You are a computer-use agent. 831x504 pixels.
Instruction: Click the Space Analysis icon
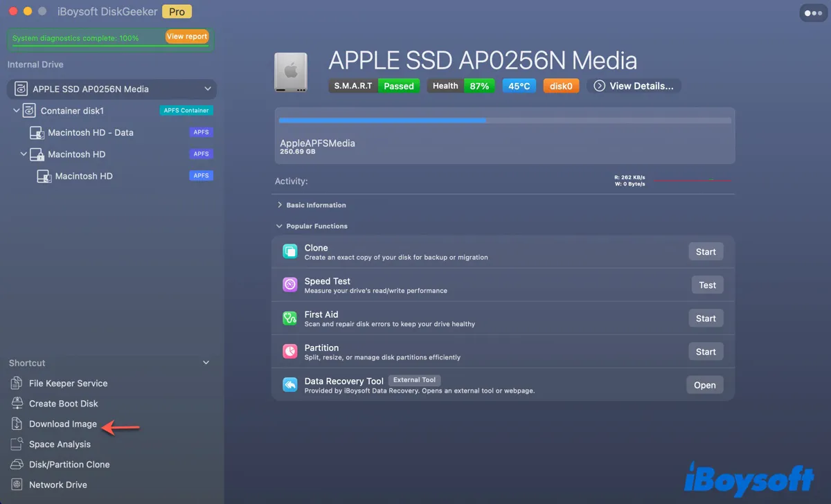17,444
